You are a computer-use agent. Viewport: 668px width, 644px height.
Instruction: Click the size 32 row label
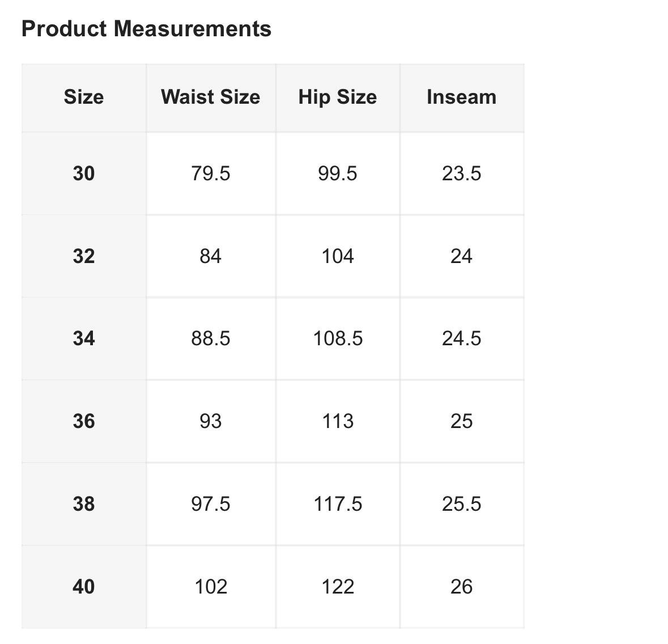pyautogui.click(x=84, y=256)
